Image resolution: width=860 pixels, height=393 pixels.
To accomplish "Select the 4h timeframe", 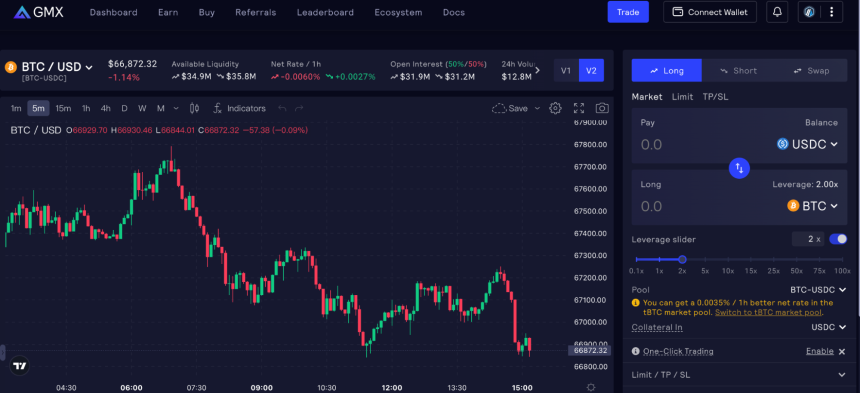I will tap(105, 109).
